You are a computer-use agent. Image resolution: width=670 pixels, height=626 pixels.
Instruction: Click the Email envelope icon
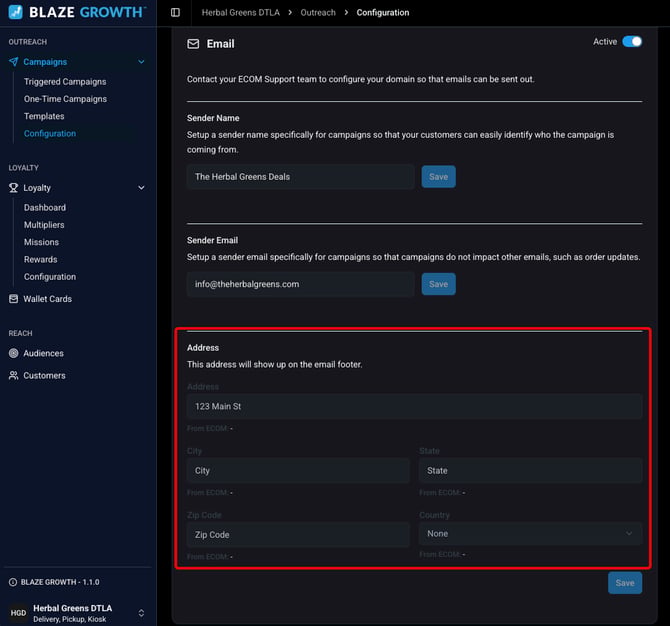193,44
